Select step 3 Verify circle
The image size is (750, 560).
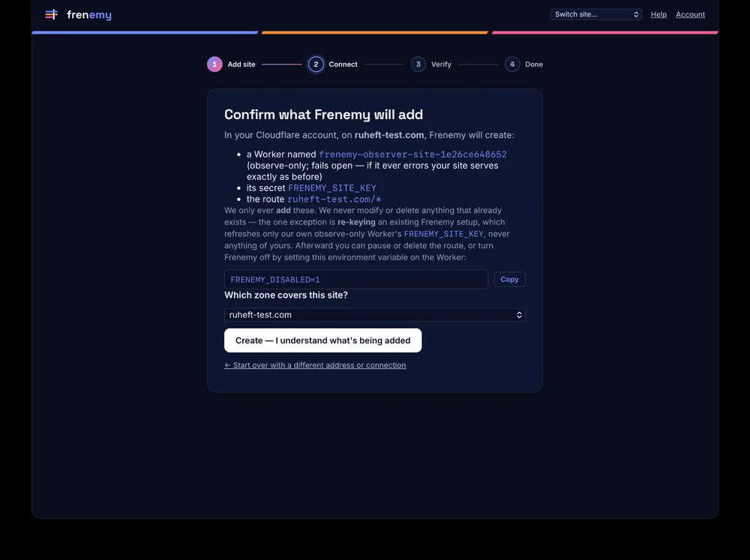tap(418, 64)
